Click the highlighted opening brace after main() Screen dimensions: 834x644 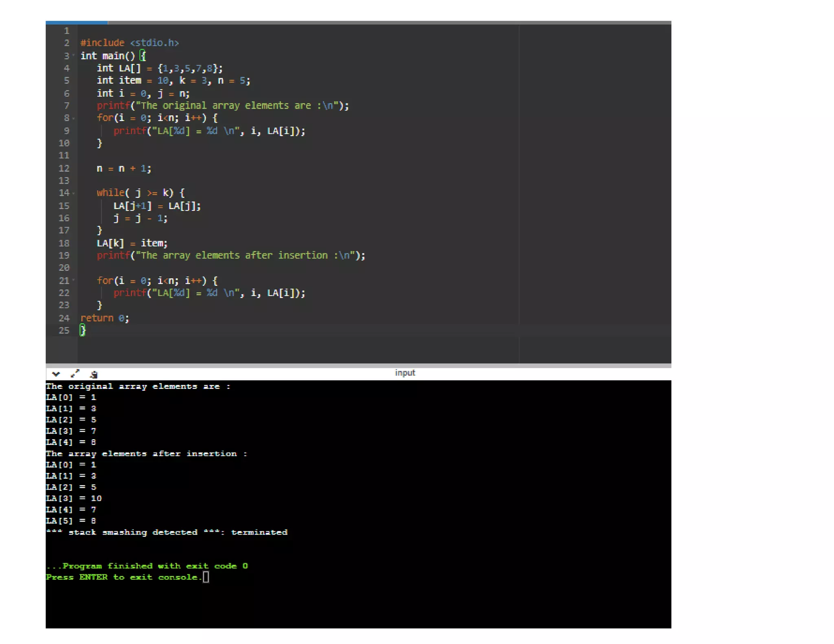(143, 55)
